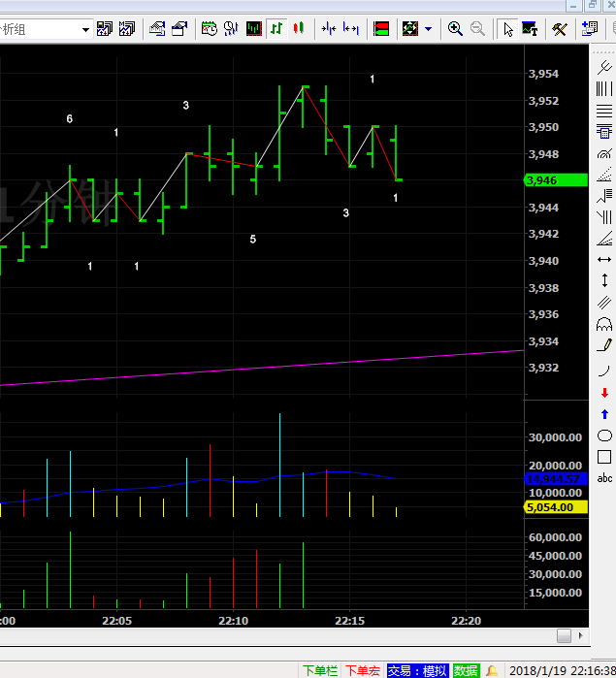Viewport: 616px width, 678px height.
Task: Select the Gann fan angle tool
Action: pyautogui.click(x=604, y=239)
